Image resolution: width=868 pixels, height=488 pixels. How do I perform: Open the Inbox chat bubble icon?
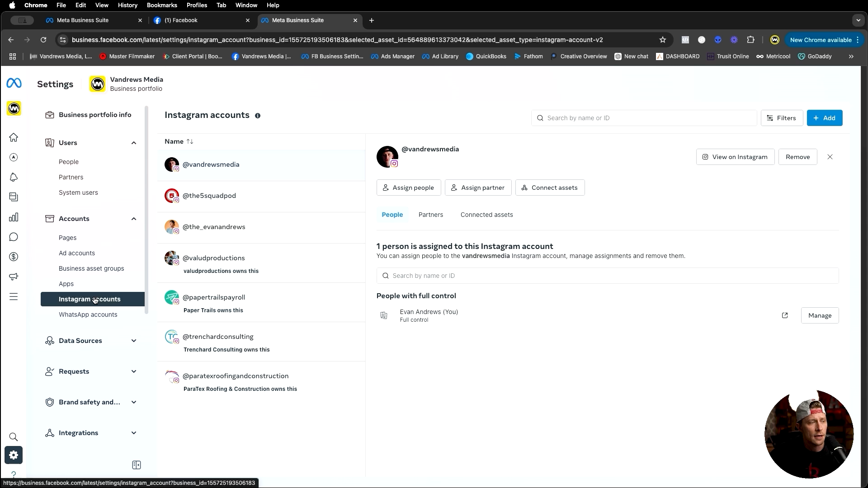click(14, 237)
